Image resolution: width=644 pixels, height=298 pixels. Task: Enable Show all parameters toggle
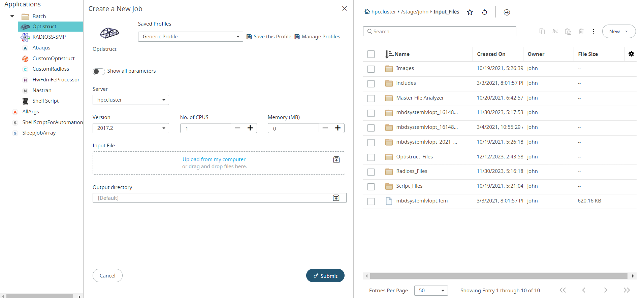99,71
